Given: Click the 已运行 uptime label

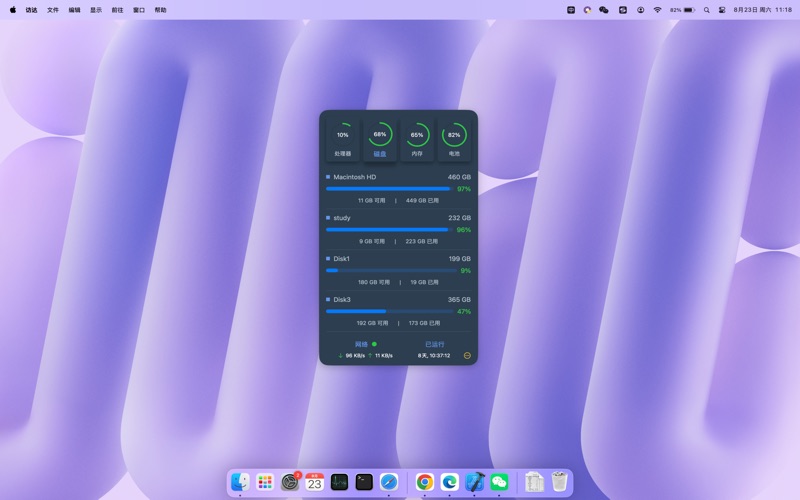Looking at the screenshot, I should pos(434,344).
